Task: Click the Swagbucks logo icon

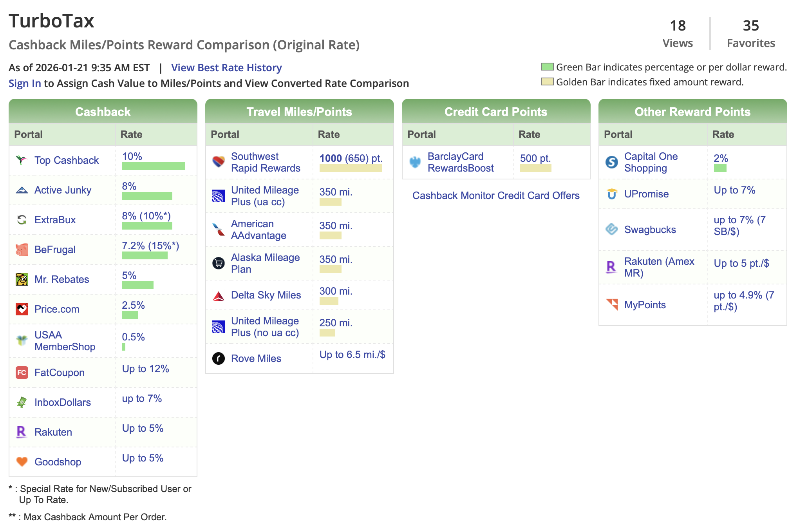Action: pyautogui.click(x=611, y=230)
